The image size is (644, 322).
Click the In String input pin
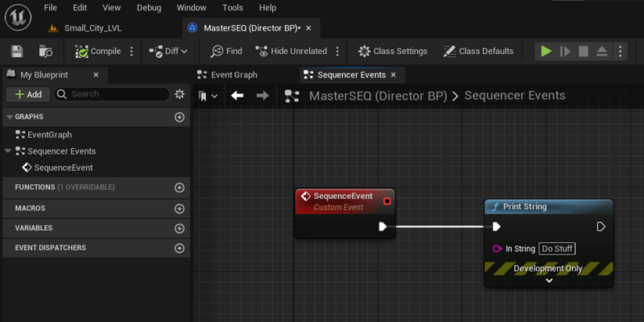497,249
